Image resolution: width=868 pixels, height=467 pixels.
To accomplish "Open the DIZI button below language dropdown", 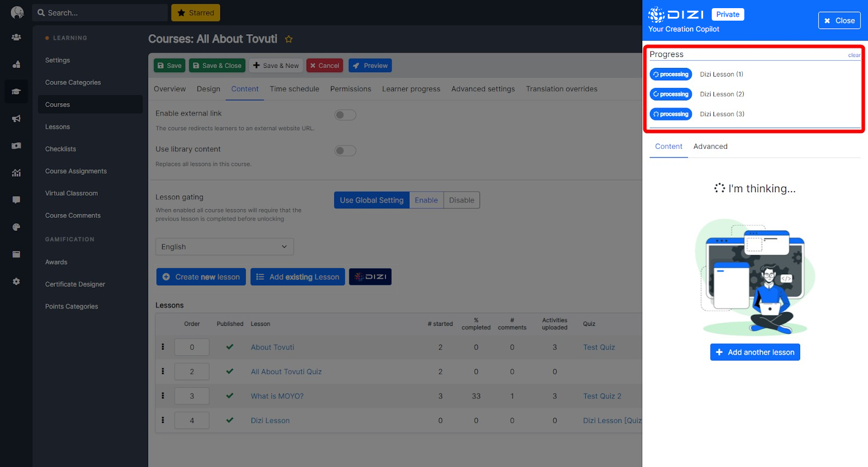I will (x=370, y=277).
